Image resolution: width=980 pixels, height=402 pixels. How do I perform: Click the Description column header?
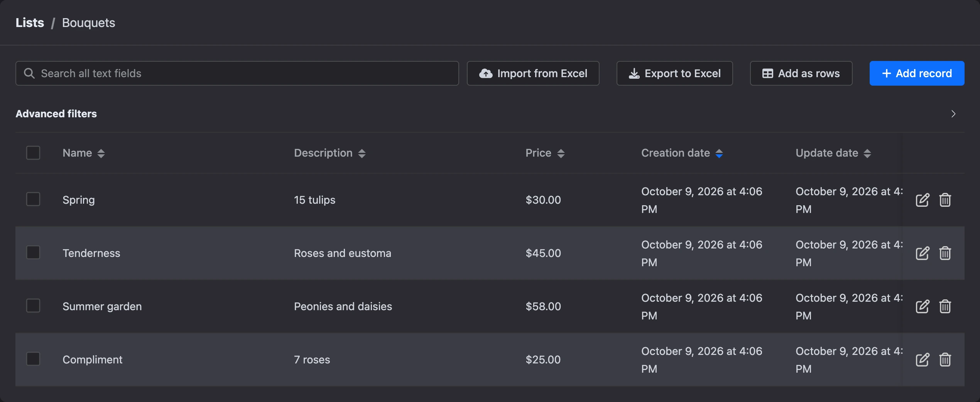(x=323, y=153)
